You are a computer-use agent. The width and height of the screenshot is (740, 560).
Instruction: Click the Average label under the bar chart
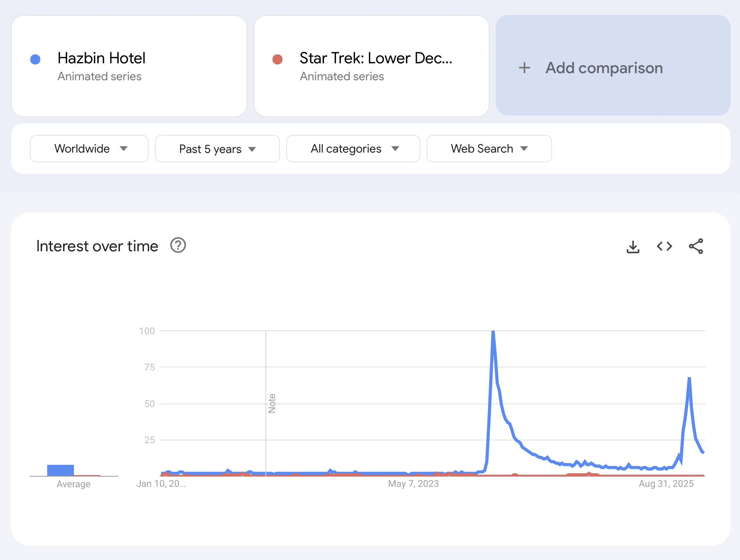[74, 484]
